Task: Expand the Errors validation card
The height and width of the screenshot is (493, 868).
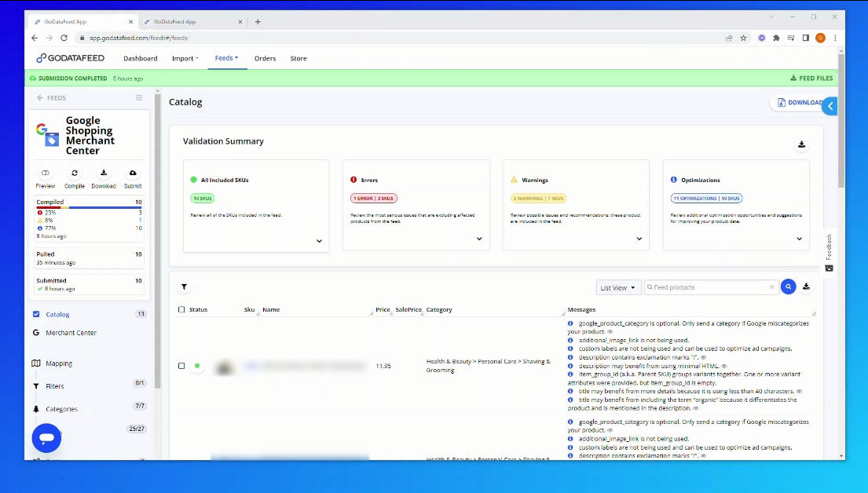Action: click(x=479, y=239)
